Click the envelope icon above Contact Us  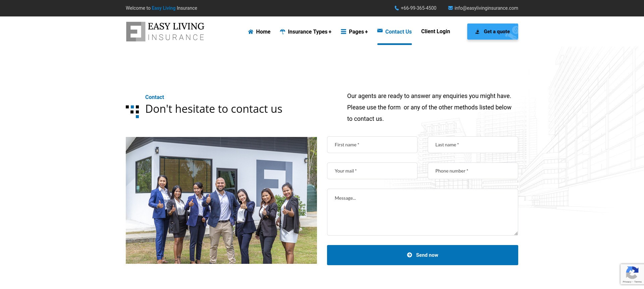coord(380,31)
